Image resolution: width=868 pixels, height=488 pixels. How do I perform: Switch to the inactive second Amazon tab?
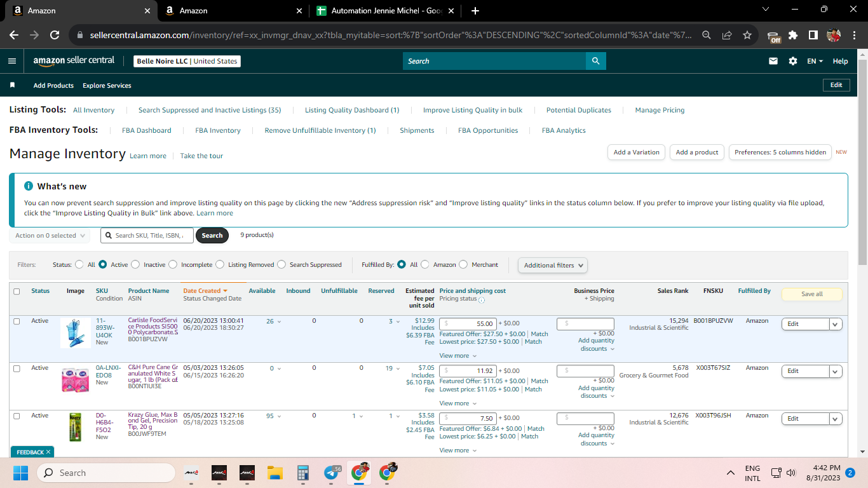pos(233,11)
